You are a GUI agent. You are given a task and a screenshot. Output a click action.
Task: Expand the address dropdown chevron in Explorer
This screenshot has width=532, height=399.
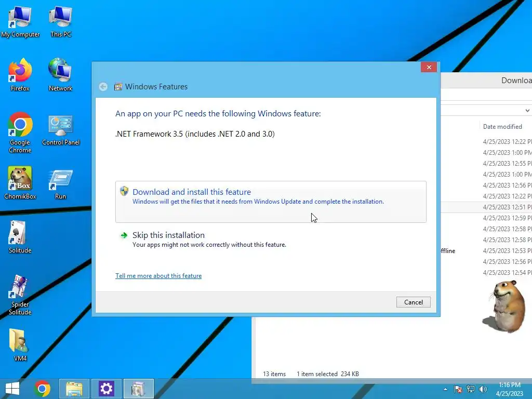[527, 111]
